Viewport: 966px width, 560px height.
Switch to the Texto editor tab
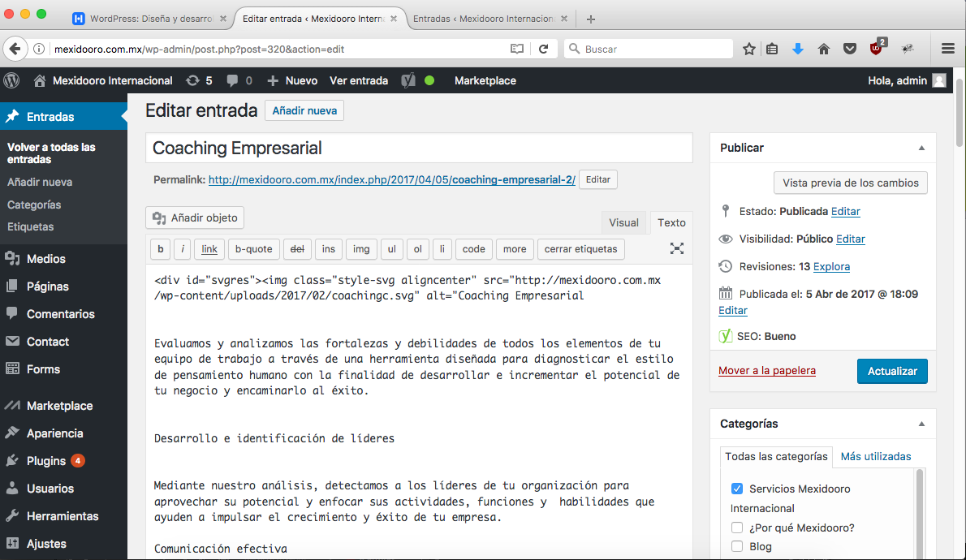(x=671, y=223)
